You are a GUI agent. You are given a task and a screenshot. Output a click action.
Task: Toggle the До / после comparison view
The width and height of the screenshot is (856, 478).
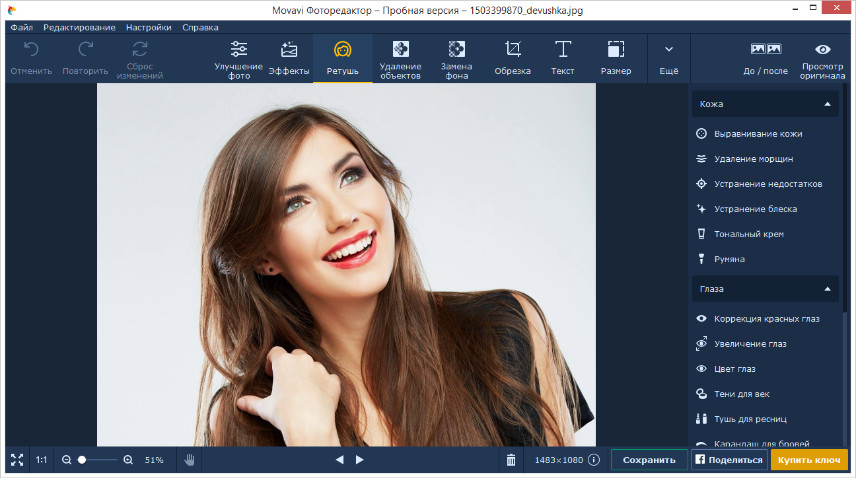coord(765,59)
